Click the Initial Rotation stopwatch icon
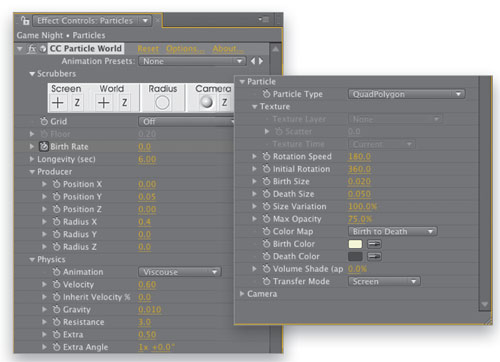 pos(266,169)
